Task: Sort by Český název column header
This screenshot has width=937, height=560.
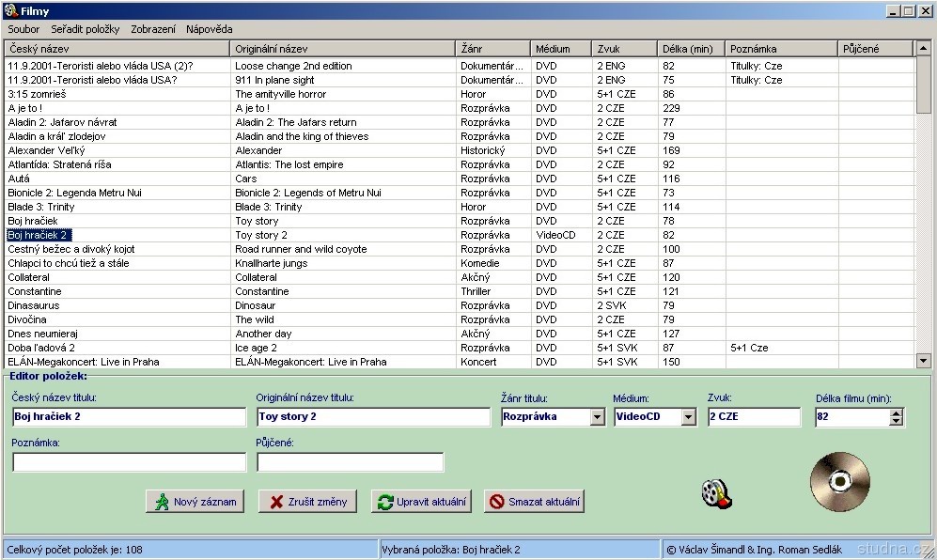Action: [117, 49]
